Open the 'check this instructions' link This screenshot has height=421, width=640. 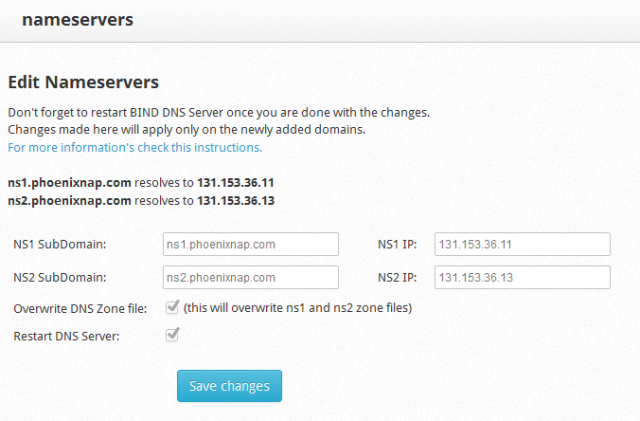click(135, 147)
